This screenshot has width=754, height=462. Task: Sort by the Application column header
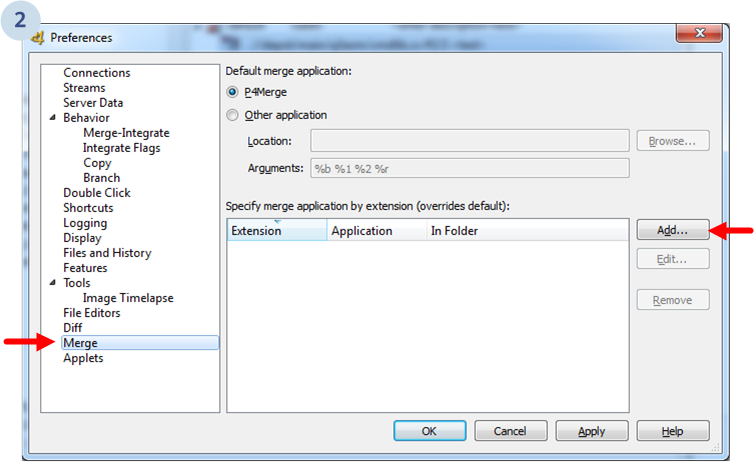tap(377, 230)
